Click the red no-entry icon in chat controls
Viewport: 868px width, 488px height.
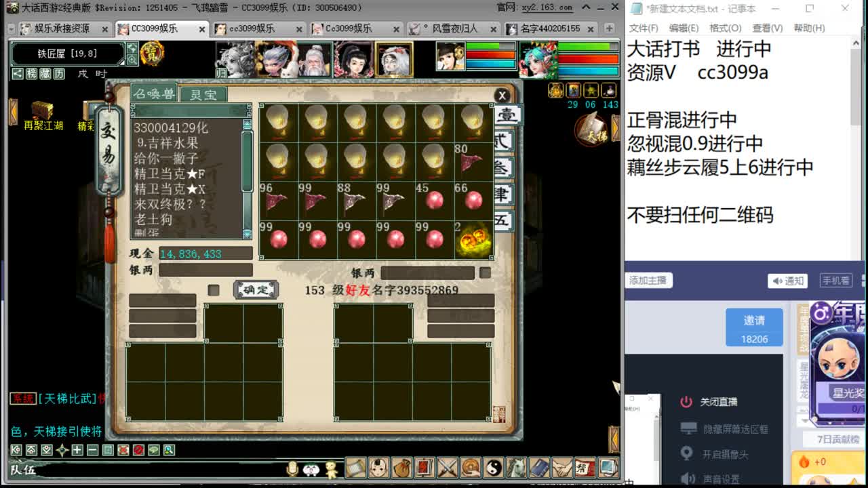pos(138,450)
